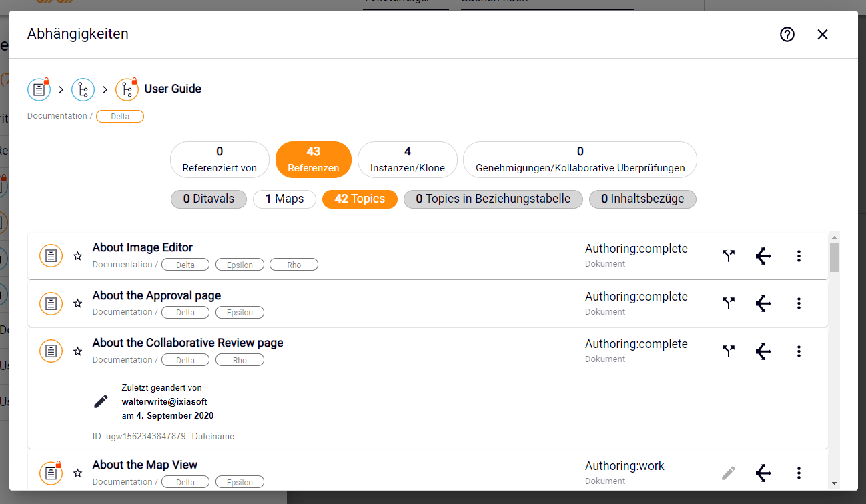
Task: Click the greyed edit pencil for About the Map View
Action: pyautogui.click(x=729, y=473)
